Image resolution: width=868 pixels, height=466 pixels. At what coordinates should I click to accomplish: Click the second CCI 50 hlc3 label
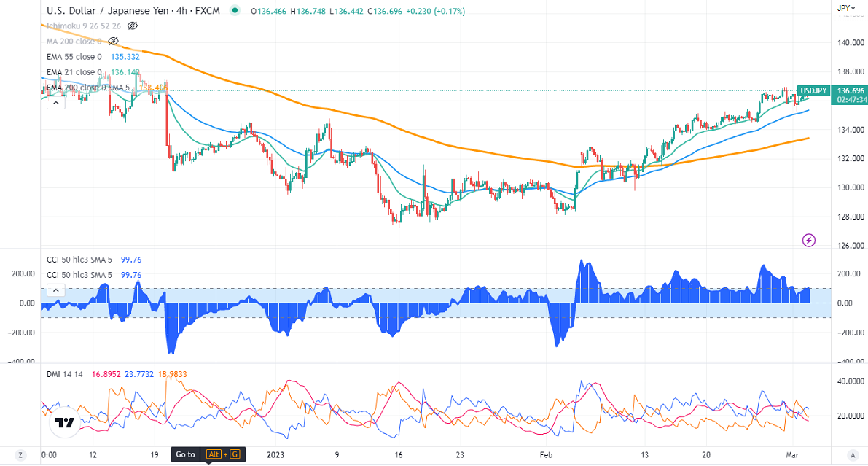click(x=79, y=275)
